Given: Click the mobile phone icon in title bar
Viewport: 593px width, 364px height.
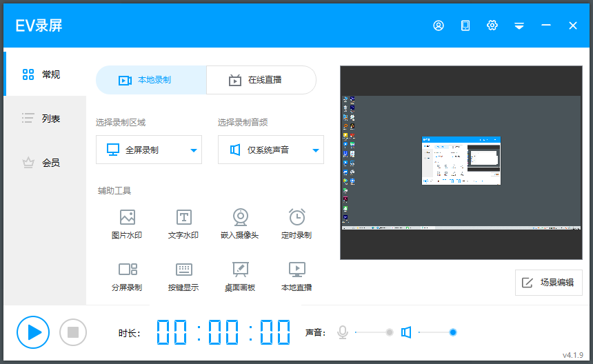Looking at the screenshot, I should tap(465, 26).
